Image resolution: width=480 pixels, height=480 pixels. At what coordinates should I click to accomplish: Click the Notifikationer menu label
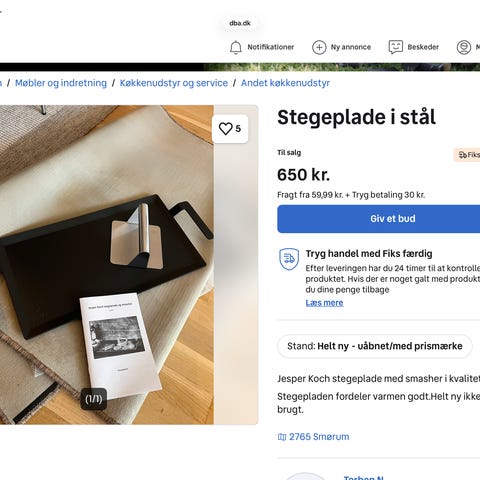(271, 47)
